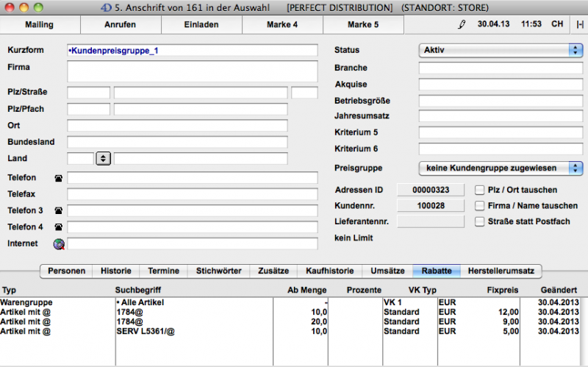Enable the Plz / Ort tauschen checkbox
The image size is (588, 367).
click(x=480, y=190)
